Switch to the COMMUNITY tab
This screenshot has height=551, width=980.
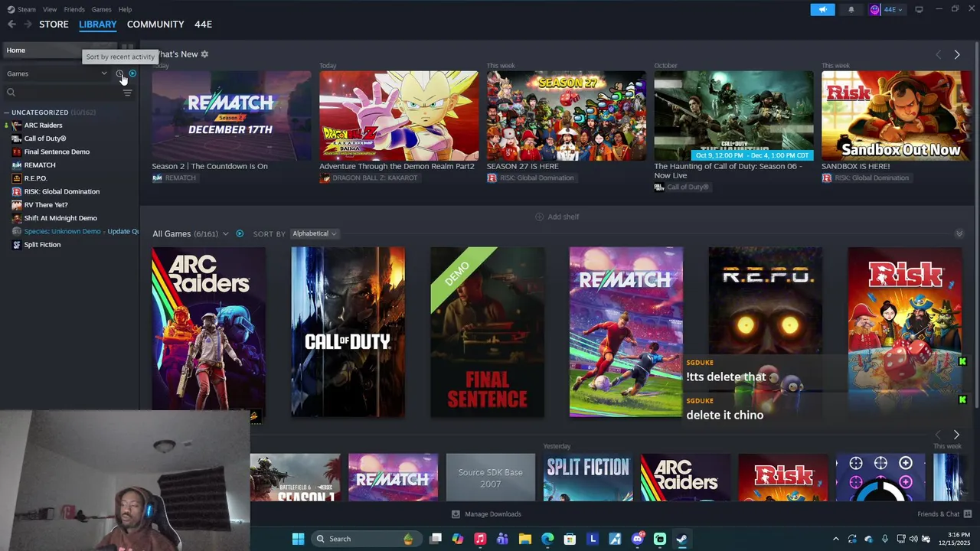pos(155,24)
